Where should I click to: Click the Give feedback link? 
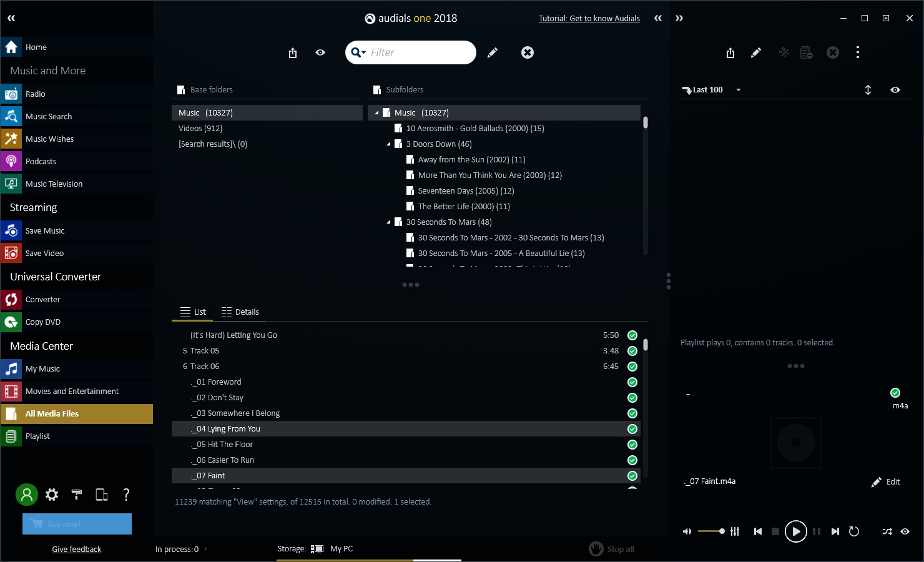[77, 550]
